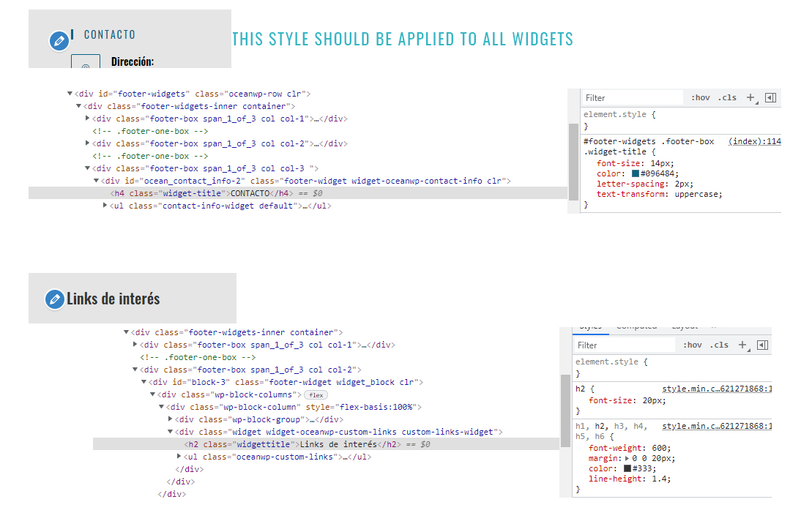Click the pencil edit icon beside Links de interés
Image resolution: width=812 pixels, height=513 pixels.
point(55,299)
